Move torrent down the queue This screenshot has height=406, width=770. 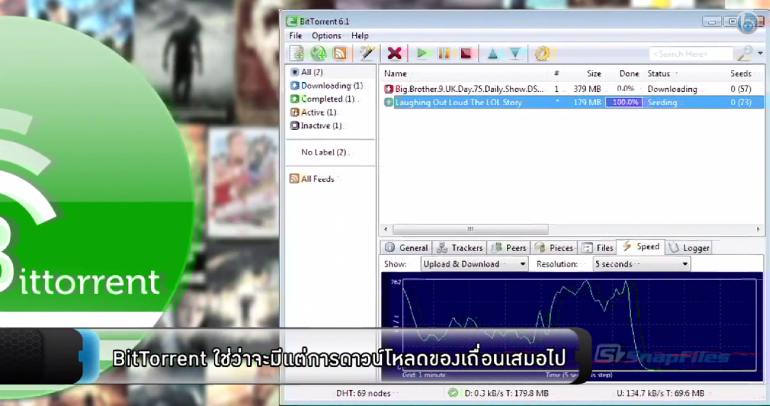pyautogui.click(x=515, y=53)
